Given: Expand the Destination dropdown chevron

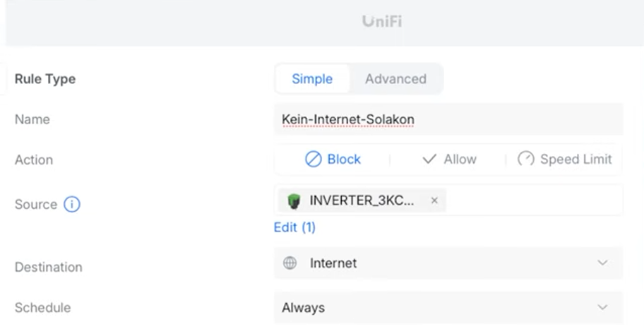Looking at the screenshot, I should tap(602, 263).
